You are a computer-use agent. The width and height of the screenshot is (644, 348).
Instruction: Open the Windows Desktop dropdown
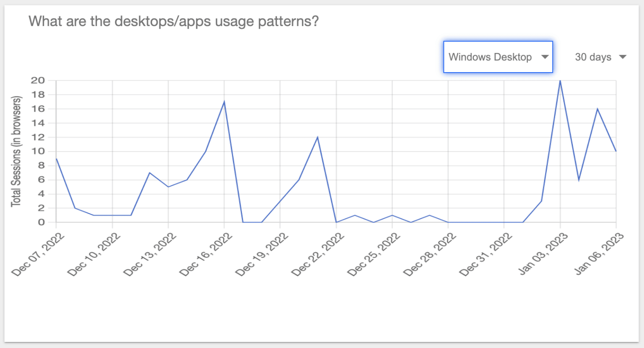[490, 57]
